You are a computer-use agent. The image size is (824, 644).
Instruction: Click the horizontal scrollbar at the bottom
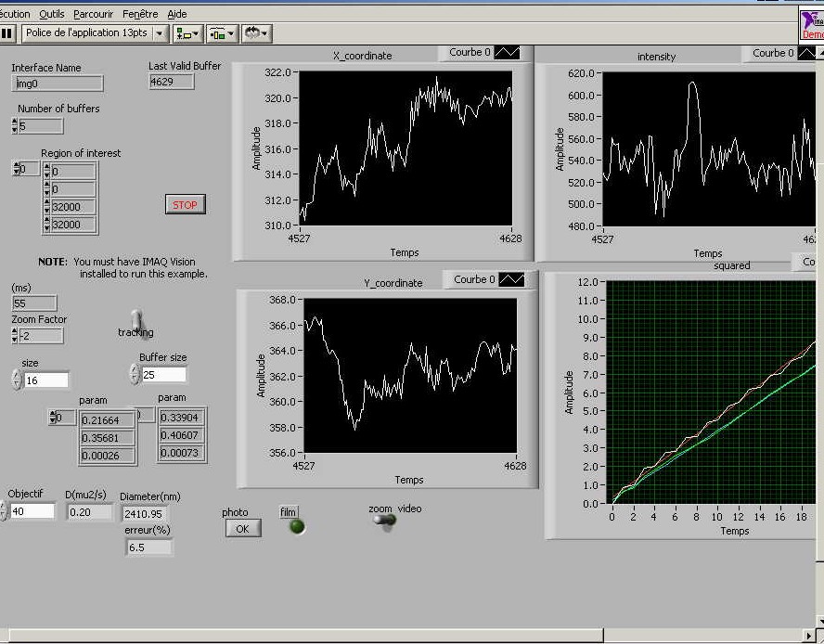pyautogui.click(x=371, y=636)
